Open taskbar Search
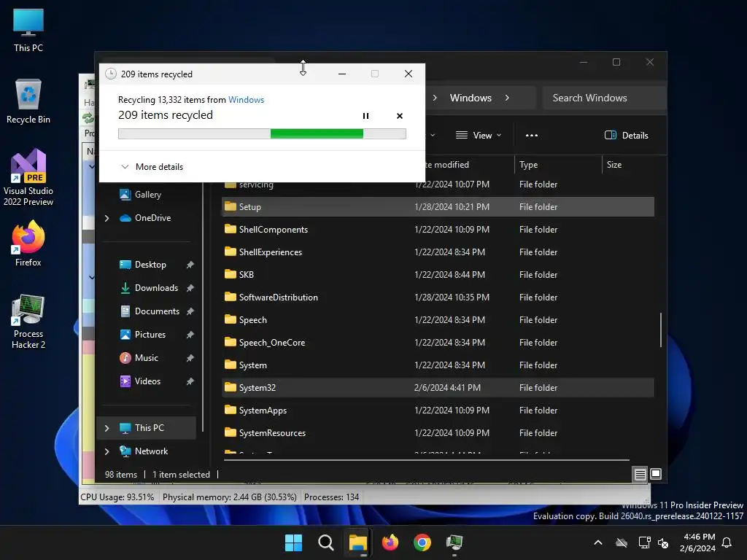Screen dimensions: 747x560 326,542
